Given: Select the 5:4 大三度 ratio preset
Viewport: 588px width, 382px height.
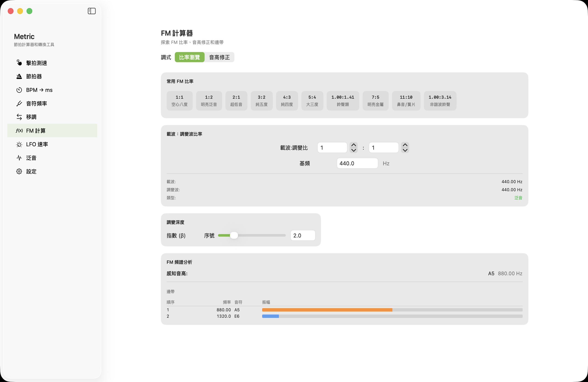Looking at the screenshot, I should [x=312, y=101].
